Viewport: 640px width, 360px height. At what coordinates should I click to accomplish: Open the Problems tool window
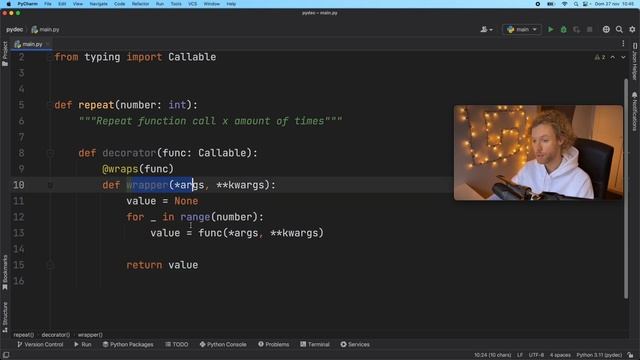(x=273, y=344)
